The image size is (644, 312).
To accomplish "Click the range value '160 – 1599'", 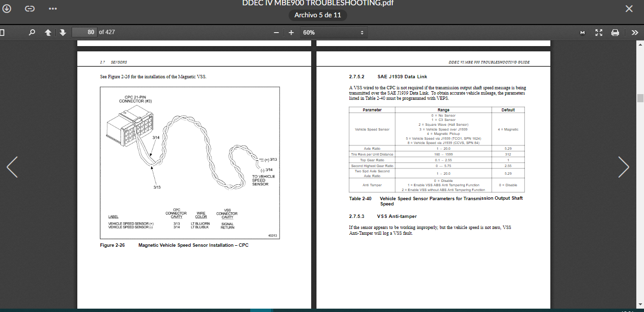I will pyautogui.click(x=443, y=154).
